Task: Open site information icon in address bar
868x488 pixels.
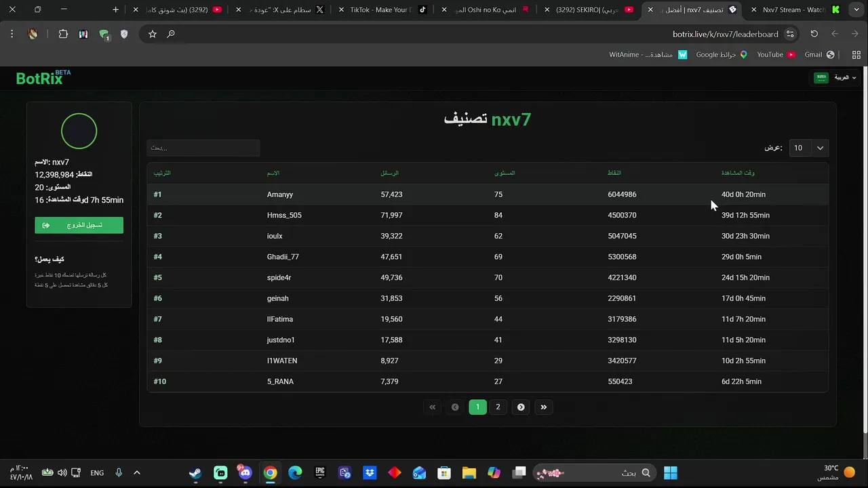Action: (x=790, y=34)
